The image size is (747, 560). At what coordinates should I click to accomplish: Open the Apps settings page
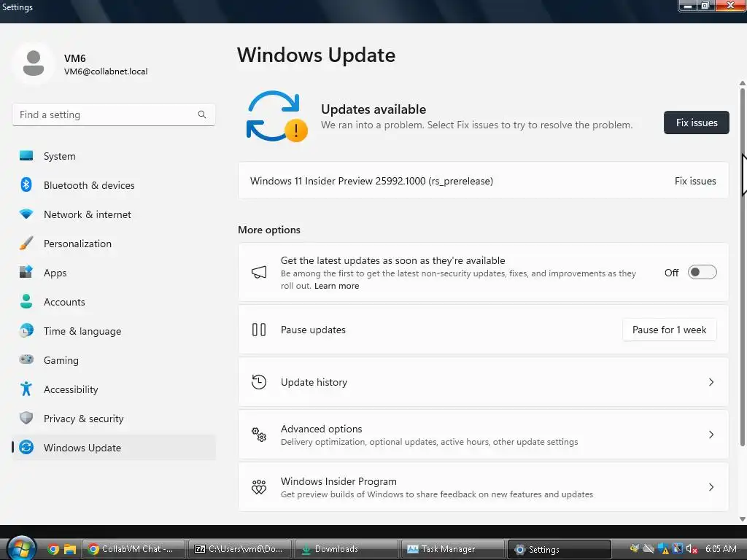click(113, 273)
